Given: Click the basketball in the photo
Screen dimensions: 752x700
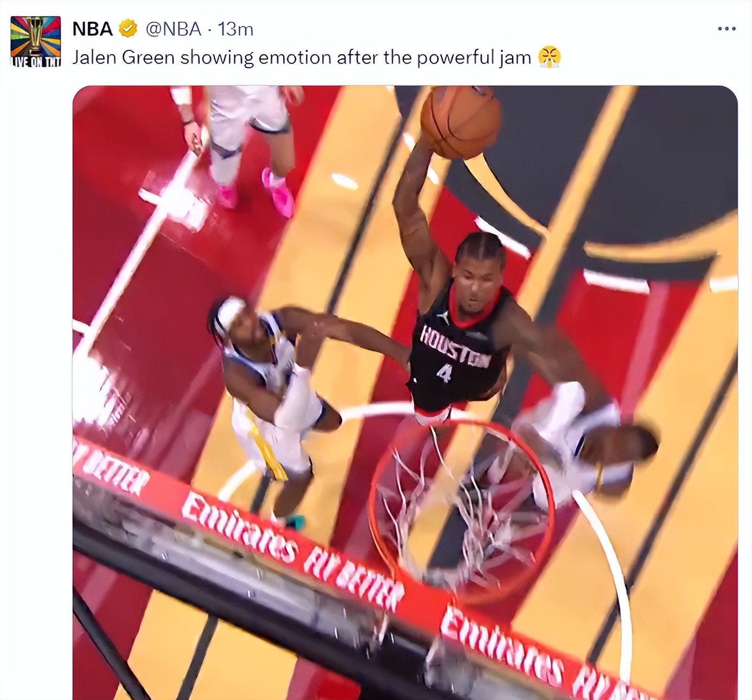Looking at the screenshot, I should [461, 122].
